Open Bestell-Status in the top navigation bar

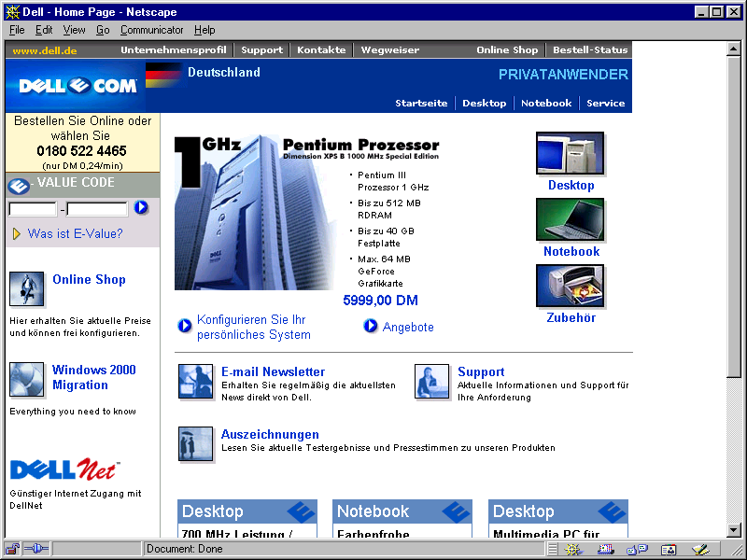[x=590, y=50]
